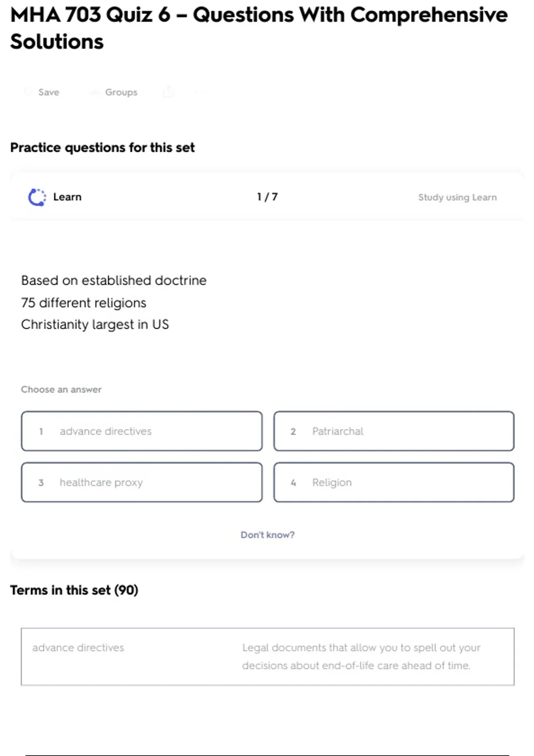Click the question prompt about established doctrine
The height and width of the screenshot is (756, 534).
pos(113,302)
